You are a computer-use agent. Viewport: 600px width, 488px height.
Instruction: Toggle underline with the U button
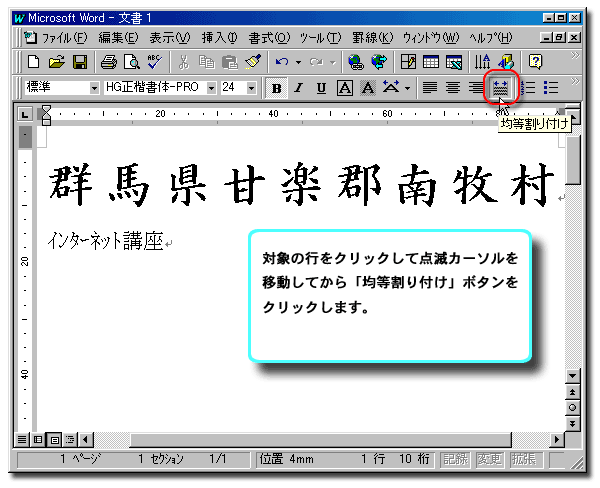pos(321,88)
